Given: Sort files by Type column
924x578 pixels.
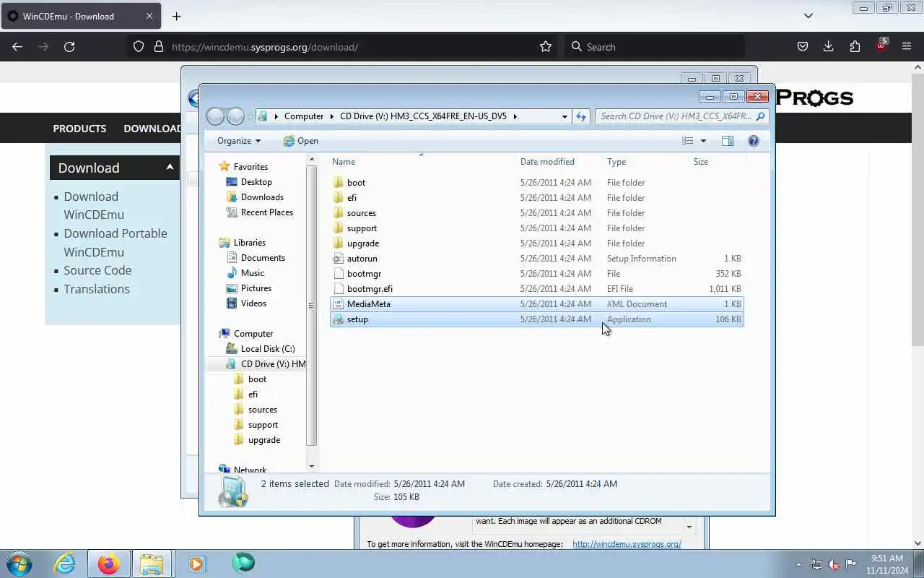Looking at the screenshot, I should point(646,162).
